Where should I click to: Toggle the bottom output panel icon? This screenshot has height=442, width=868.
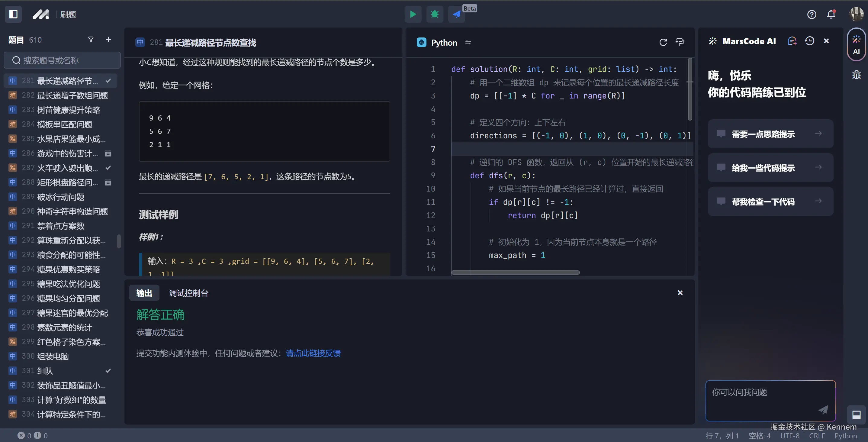(x=856, y=414)
